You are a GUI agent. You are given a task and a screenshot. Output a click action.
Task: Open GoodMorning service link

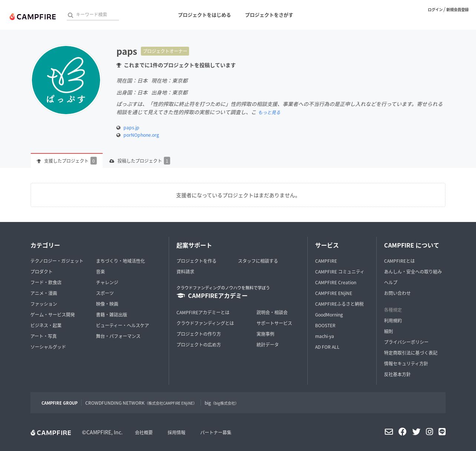click(329, 315)
